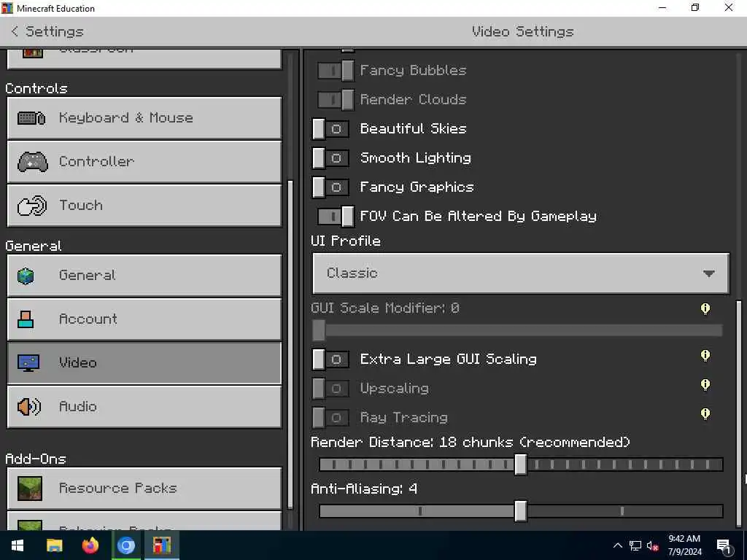The image size is (747, 560).
Task: Open General settings section
Action: (144, 276)
